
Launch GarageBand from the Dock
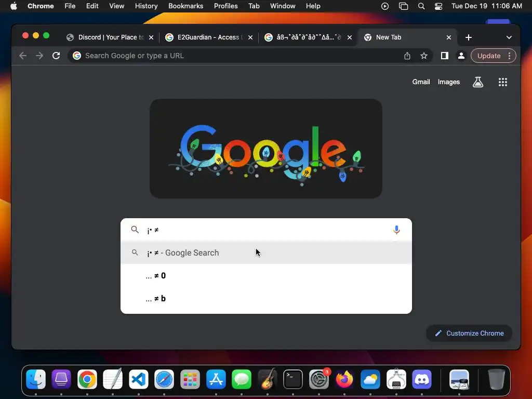click(x=268, y=379)
